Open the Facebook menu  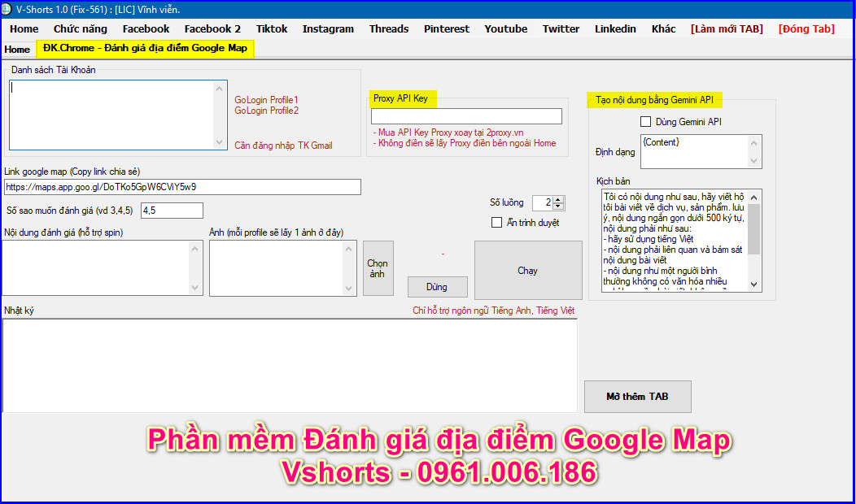click(x=146, y=29)
